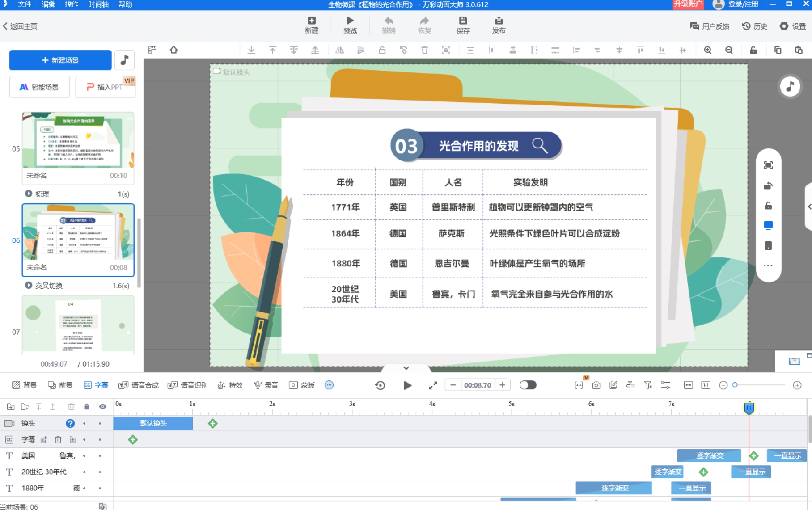Image resolution: width=812 pixels, height=510 pixels.
Task: Click the round music note on canvas
Action: (790, 86)
